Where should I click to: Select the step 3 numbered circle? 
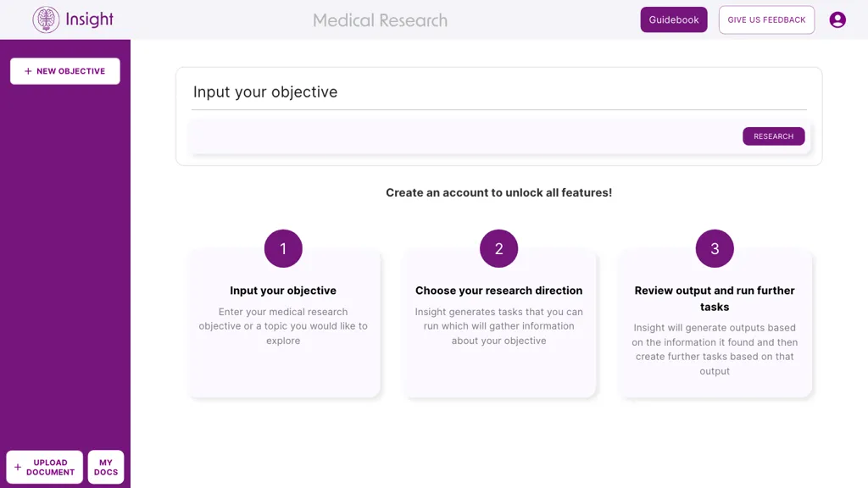[x=714, y=248]
